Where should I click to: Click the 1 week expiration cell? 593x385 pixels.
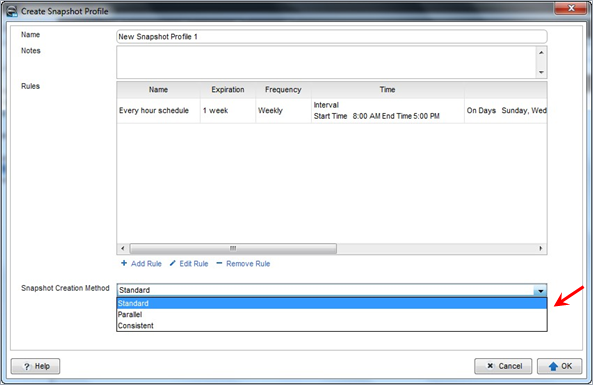pyautogui.click(x=228, y=110)
